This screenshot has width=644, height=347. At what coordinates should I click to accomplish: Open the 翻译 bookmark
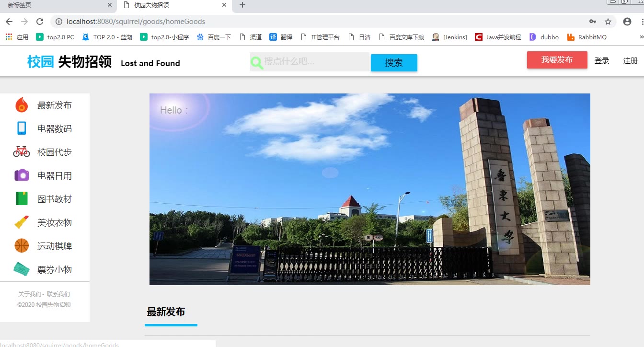pyautogui.click(x=281, y=37)
